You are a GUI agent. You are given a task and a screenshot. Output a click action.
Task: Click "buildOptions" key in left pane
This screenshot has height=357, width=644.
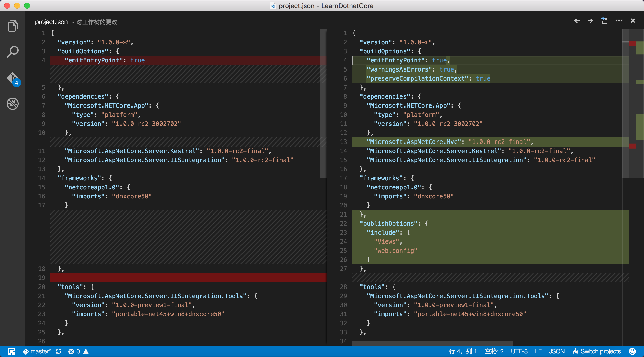coord(83,51)
